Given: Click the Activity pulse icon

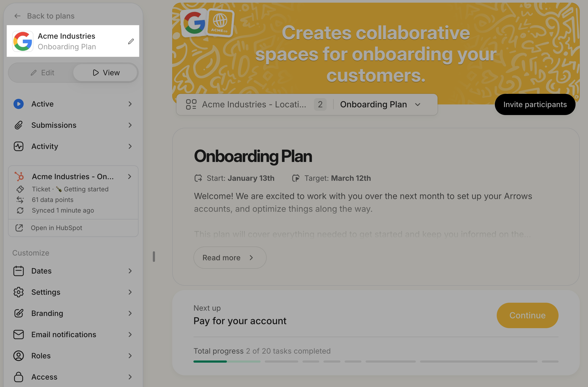Looking at the screenshot, I should pos(19,146).
